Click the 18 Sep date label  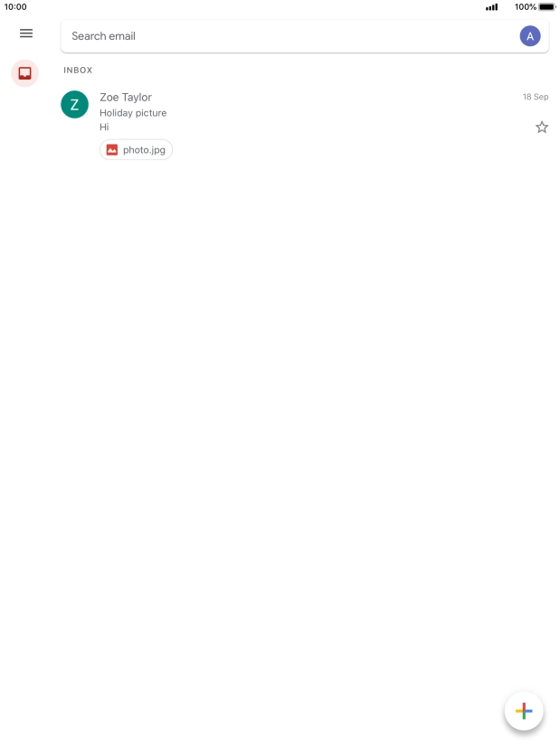click(536, 97)
